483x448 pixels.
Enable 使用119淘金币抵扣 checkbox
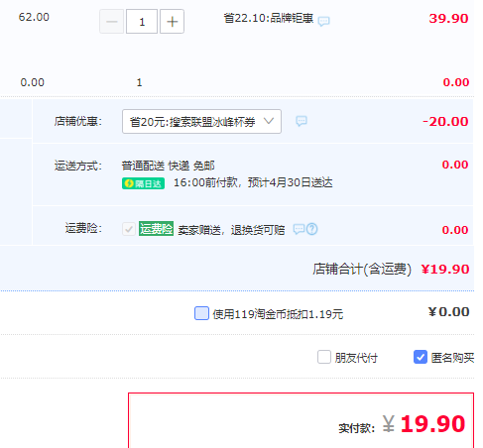201,313
